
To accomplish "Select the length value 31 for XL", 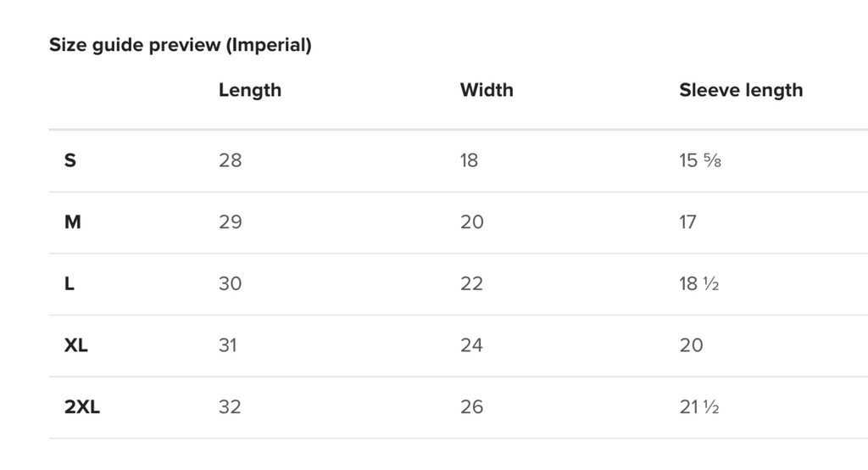I will [x=227, y=344].
